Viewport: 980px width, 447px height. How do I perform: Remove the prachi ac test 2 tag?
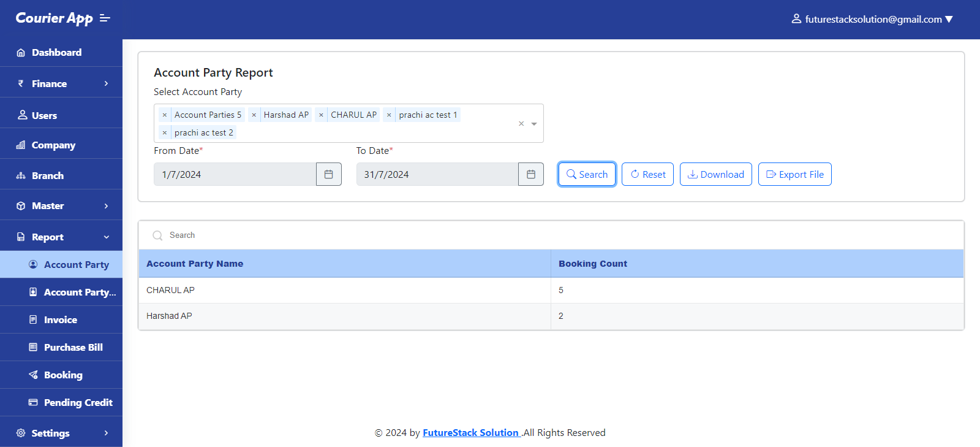(x=165, y=132)
